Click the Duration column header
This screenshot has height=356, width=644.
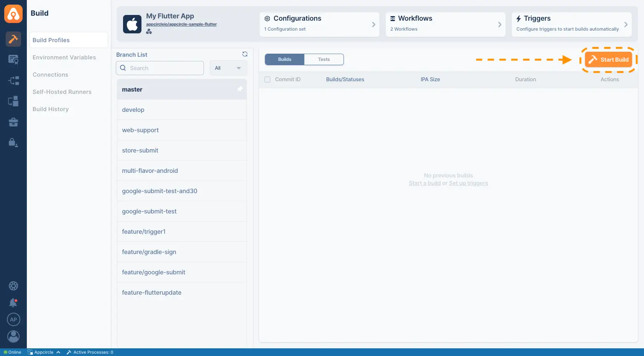[526, 79]
